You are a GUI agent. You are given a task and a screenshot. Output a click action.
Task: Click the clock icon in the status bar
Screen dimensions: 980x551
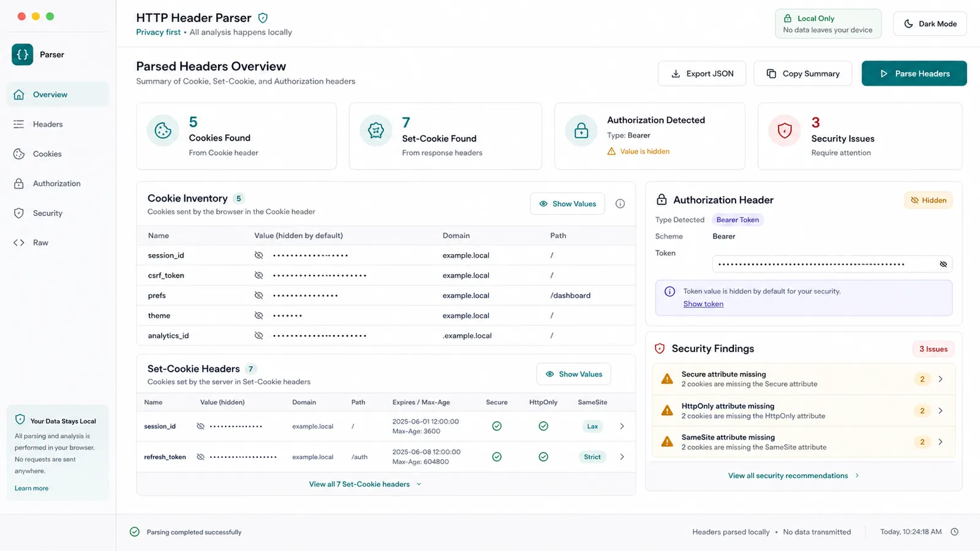coord(954,532)
